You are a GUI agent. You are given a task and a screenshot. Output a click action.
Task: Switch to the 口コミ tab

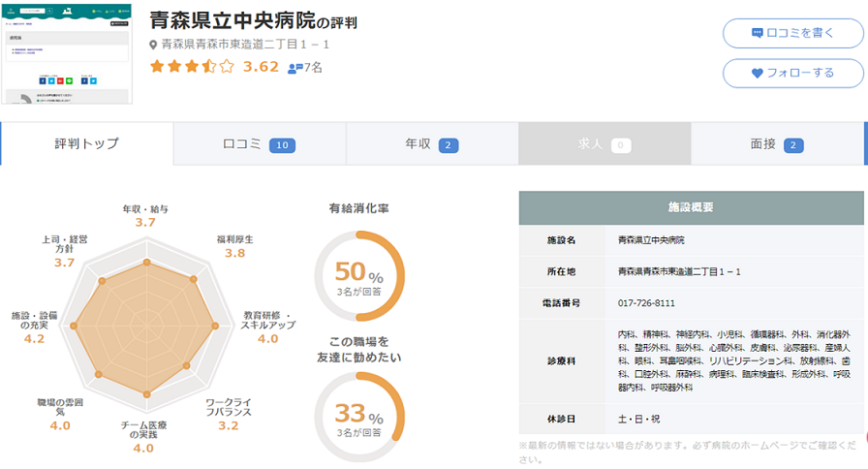point(259,144)
